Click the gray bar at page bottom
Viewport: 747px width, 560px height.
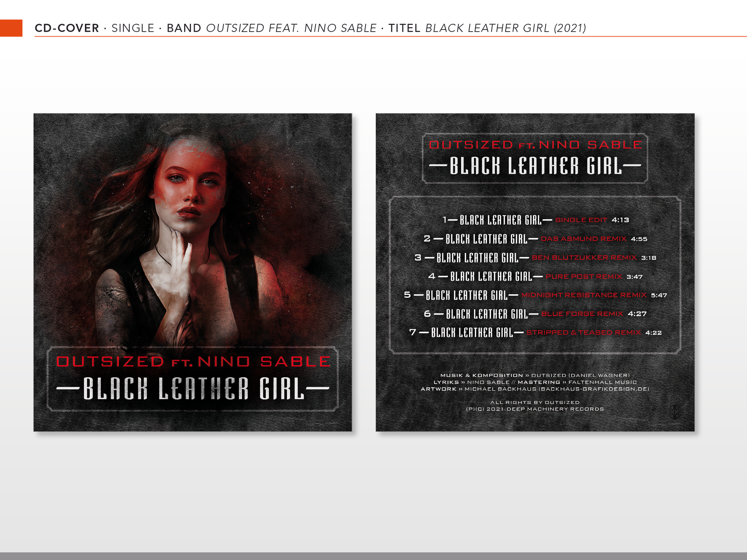(x=373, y=556)
